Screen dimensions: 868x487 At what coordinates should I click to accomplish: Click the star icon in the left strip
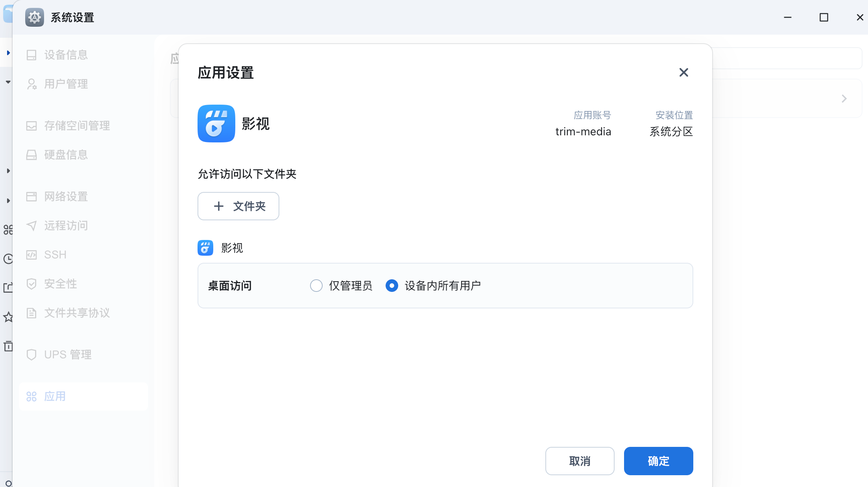click(x=8, y=317)
